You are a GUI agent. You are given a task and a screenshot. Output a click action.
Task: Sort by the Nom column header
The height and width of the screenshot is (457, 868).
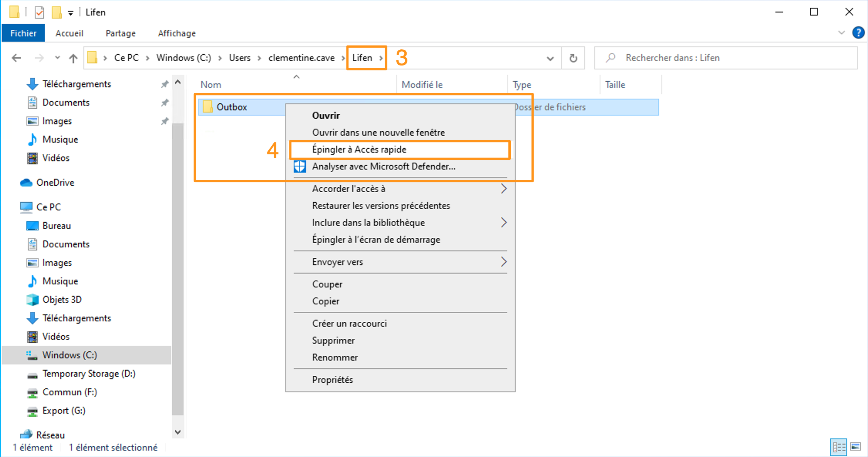[211, 85]
